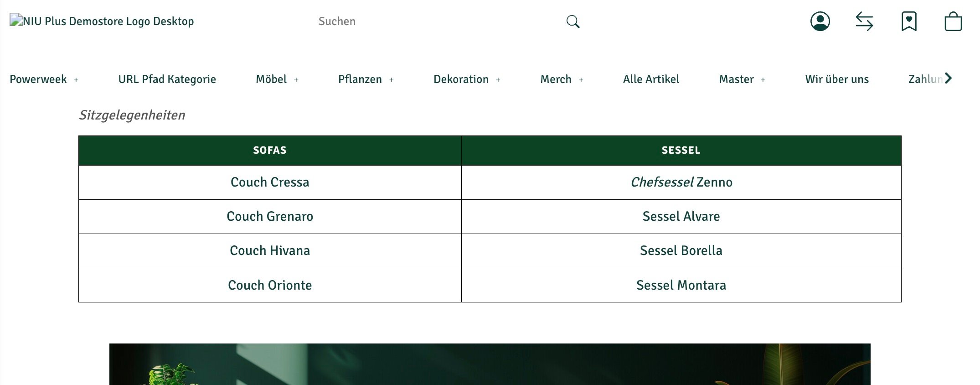Go to the Möbel category

point(271,79)
